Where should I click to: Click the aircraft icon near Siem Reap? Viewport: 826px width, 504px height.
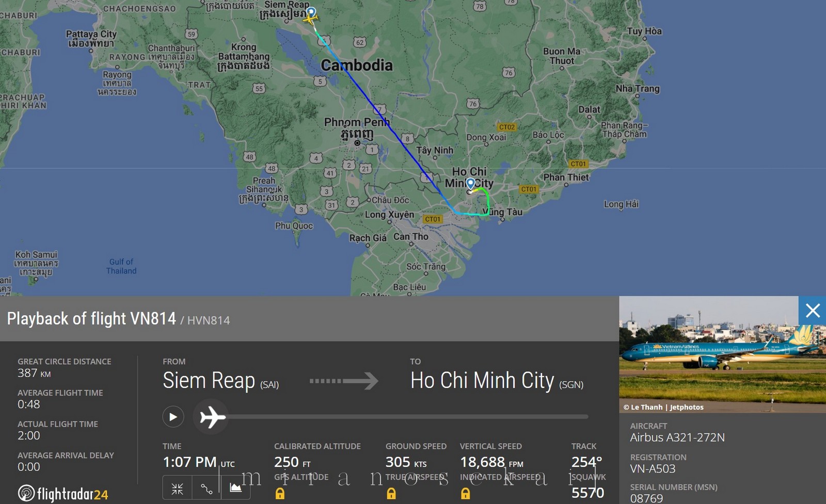tap(310, 19)
